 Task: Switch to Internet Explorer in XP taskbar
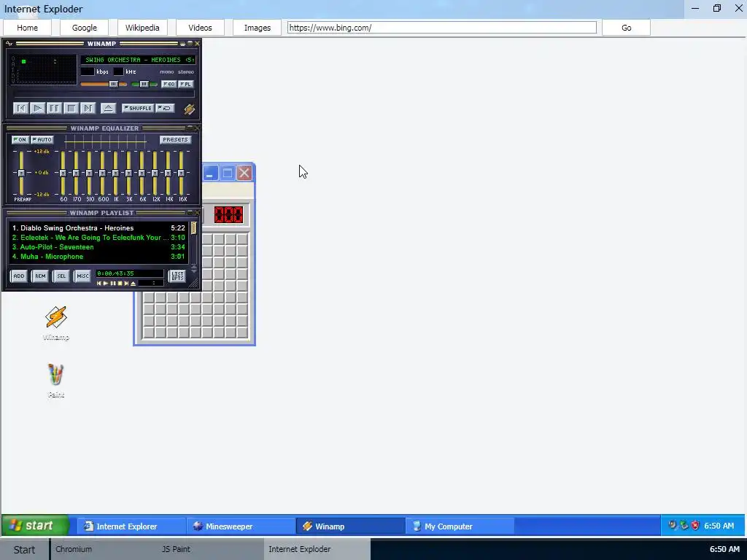click(x=131, y=526)
